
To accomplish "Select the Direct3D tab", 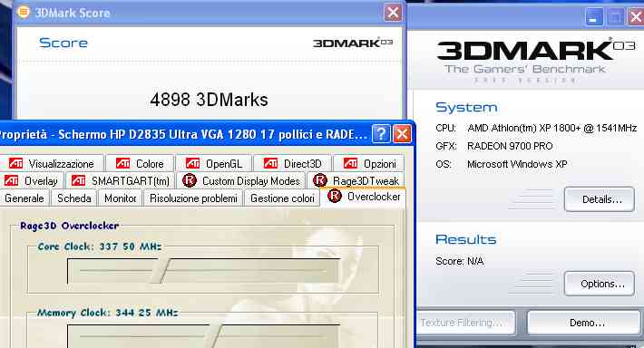I will tap(292, 164).
